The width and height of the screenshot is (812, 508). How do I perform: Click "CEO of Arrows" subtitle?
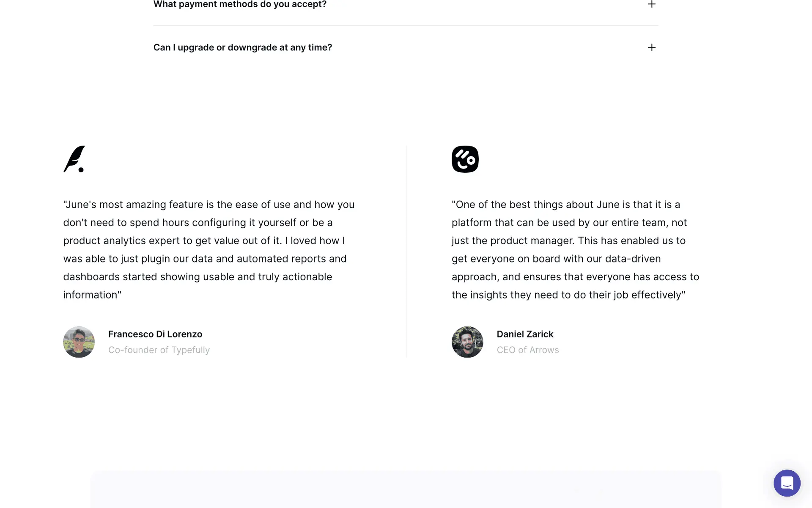pos(527,350)
